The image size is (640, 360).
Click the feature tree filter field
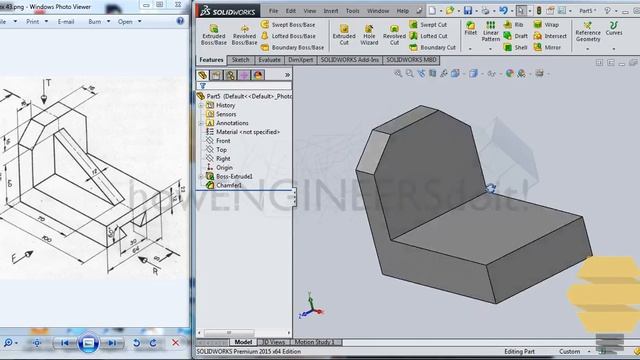[244, 86]
